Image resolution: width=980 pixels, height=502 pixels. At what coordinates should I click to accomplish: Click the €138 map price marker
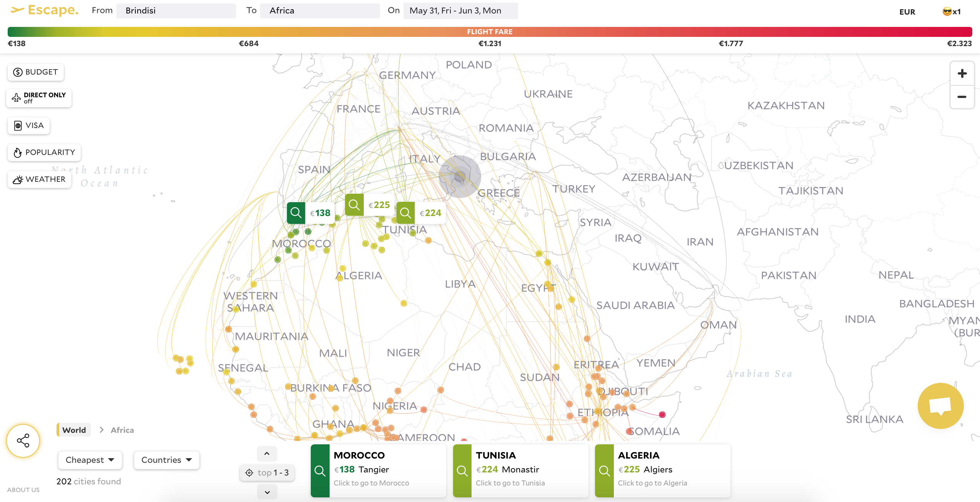[311, 213]
